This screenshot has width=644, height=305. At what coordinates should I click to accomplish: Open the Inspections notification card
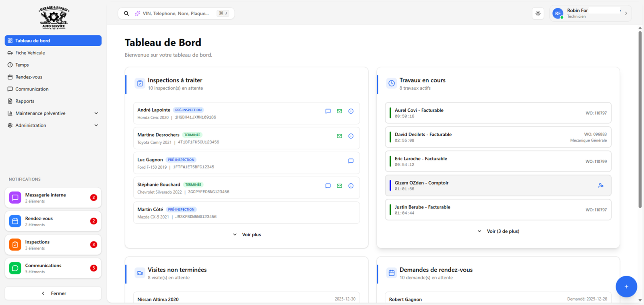(x=53, y=245)
